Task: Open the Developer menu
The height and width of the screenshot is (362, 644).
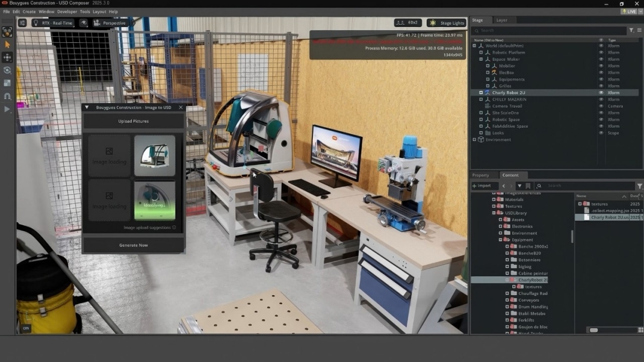Action: [67, 11]
